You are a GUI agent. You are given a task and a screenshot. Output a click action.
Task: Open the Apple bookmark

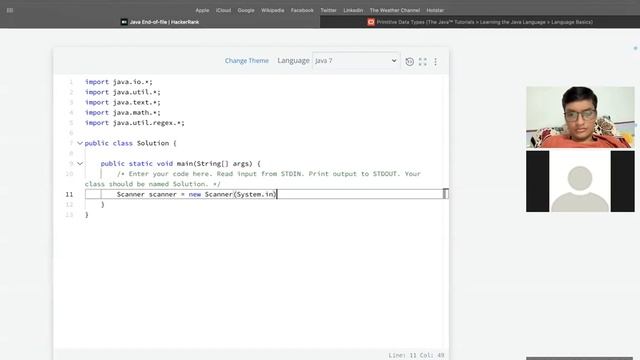click(x=202, y=10)
